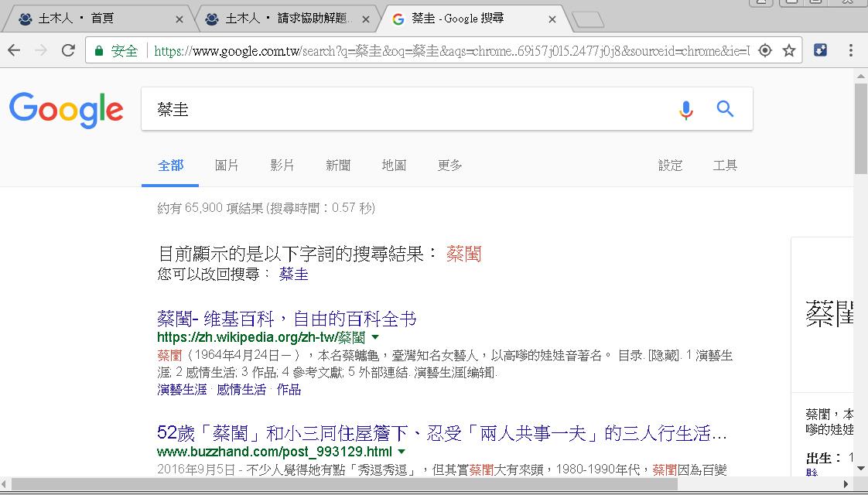Image resolution: width=868 pixels, height=495 pixels.
Task: Open a new tab
Action: click(588, 20)
